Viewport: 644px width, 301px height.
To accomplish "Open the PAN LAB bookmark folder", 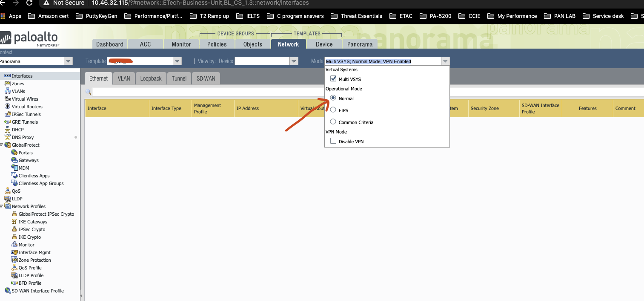I will (x=560, y=16).
